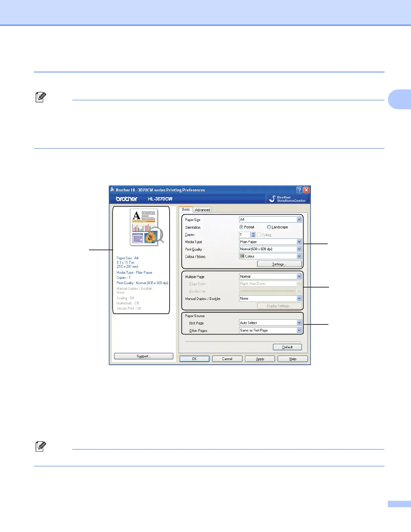The image size is (411, 532).
Task: Click the 'Scaling : Off' summary text
Action: (125, 298)
